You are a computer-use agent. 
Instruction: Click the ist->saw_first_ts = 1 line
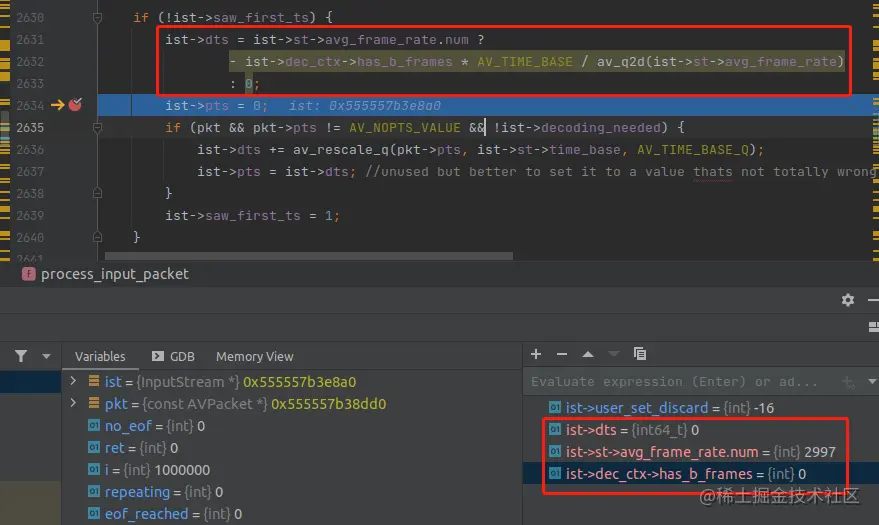[x=252, y=216]
